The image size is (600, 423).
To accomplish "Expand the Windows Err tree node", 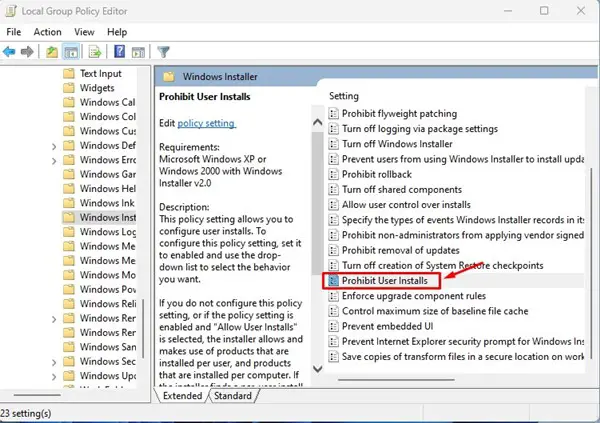I will pos(54,161).
